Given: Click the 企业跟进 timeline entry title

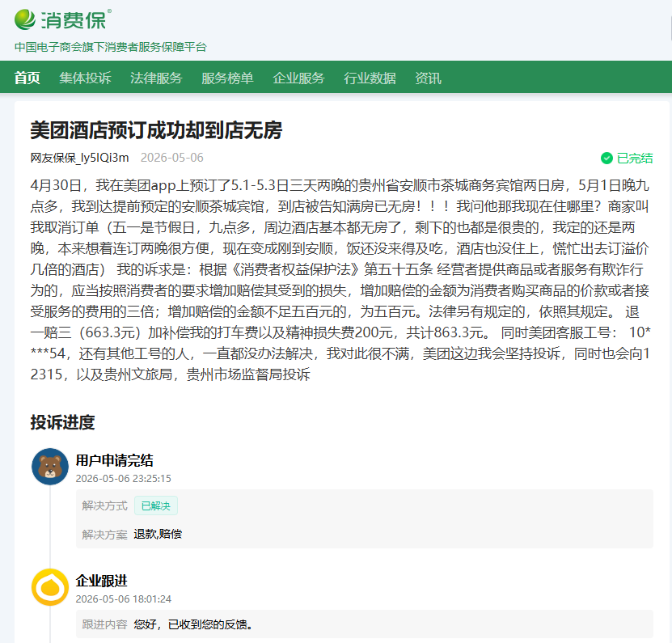Looking at the screenshot, I should 102,581.
